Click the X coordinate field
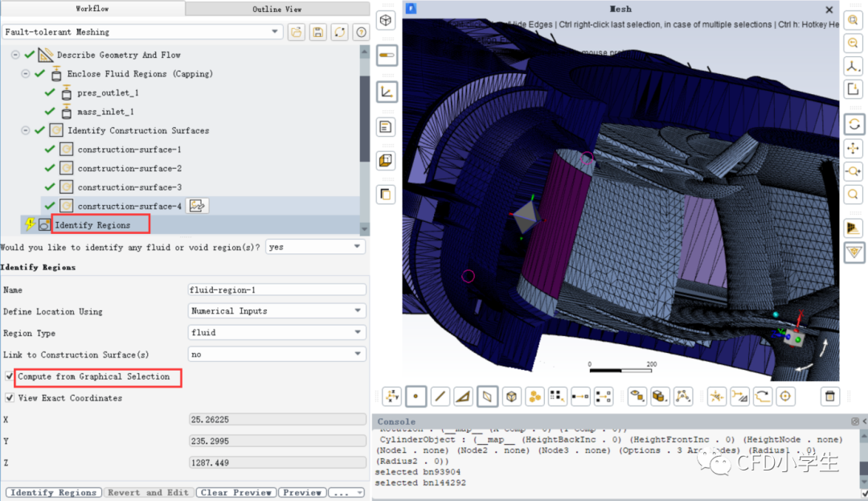 pos(276,420)
